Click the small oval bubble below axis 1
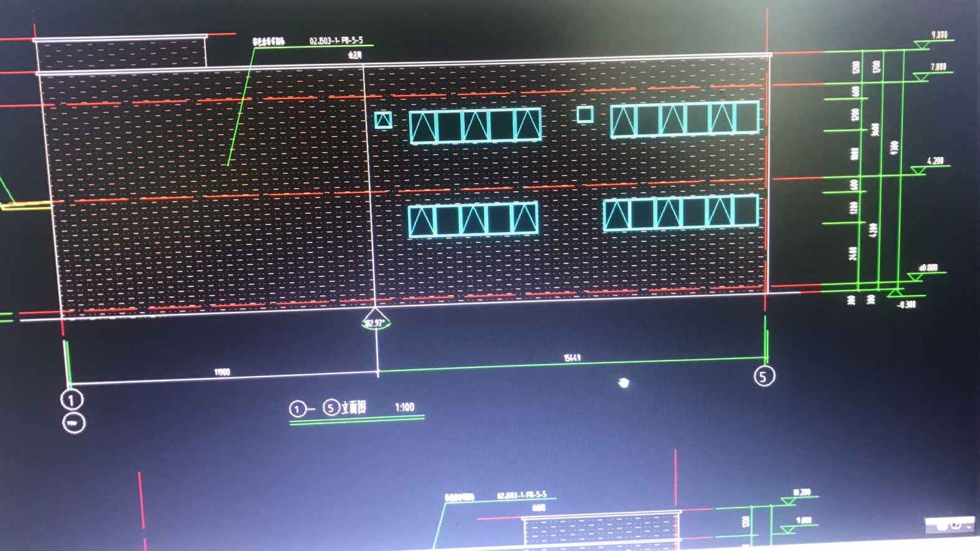The image size is (980, 551). [74, 423]
